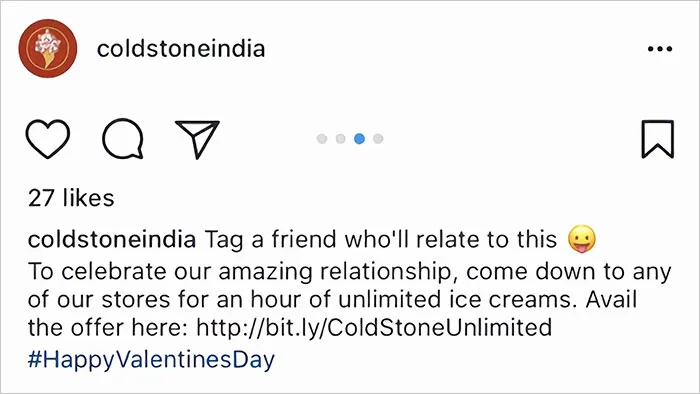700x394 pixels.
Task: Share post using the paper plane icon
Action: click(197, 139)
